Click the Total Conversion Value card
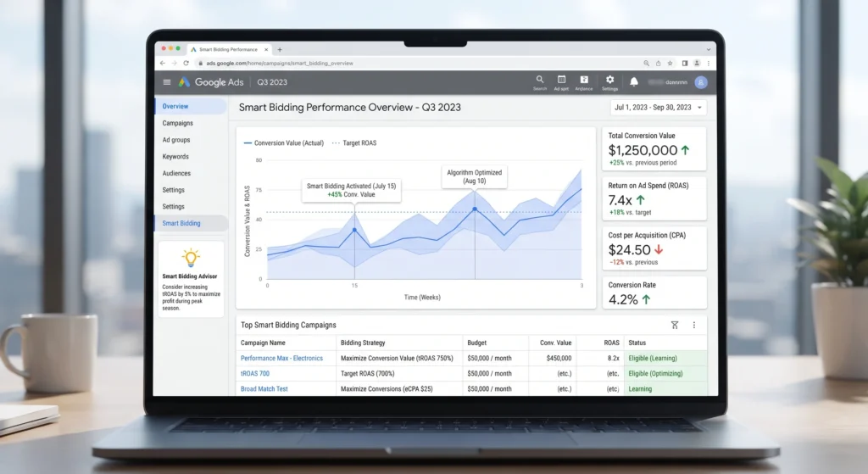The width and height of the screenshot is (868, 474). (654, 149)
